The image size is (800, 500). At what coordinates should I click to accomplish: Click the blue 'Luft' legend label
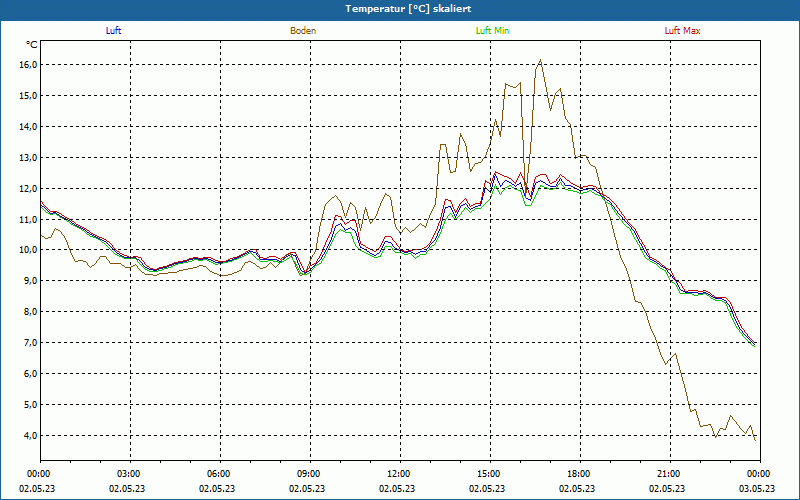[x=113, y=31]
